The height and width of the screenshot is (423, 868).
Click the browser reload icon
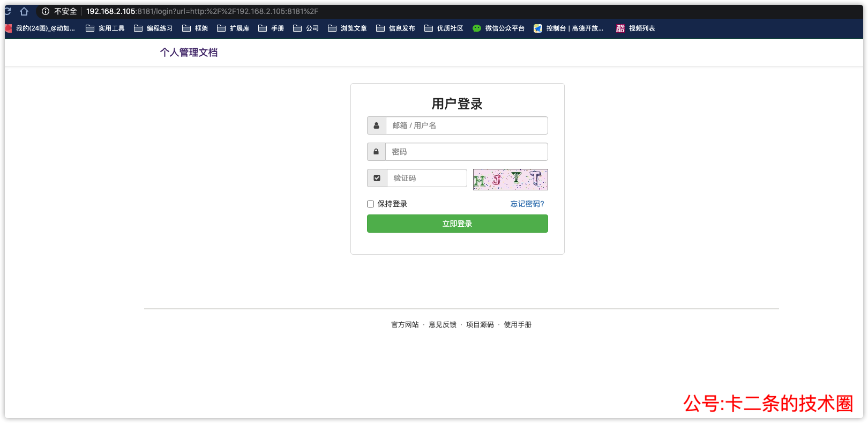pyautogui.click(x=8, y=11)
